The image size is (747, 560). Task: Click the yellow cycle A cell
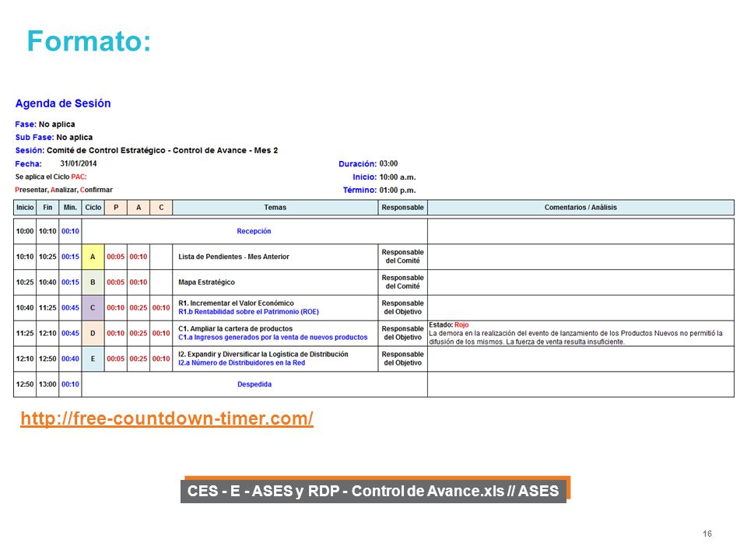[x=93, y=257]
